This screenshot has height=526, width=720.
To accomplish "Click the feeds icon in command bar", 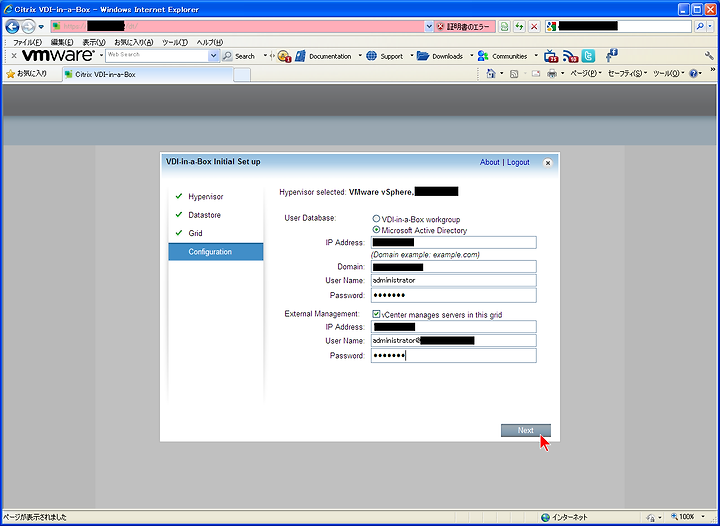I will (x=514, y=73).
